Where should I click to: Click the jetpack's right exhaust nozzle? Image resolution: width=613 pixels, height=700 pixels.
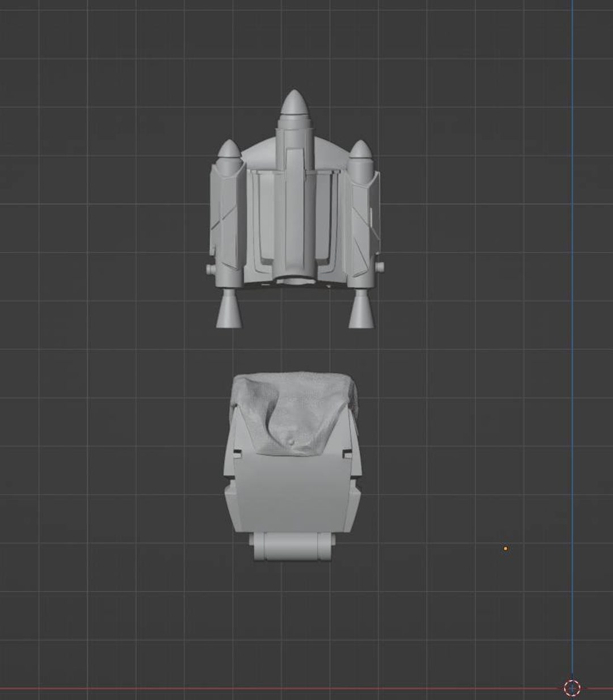pos(362,309)
